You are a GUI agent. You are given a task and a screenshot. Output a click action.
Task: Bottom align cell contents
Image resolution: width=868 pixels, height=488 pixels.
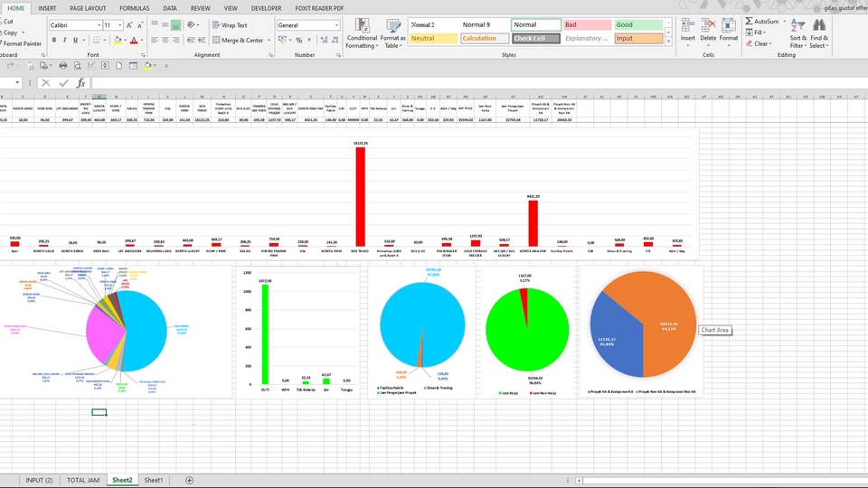click(175, 25)
